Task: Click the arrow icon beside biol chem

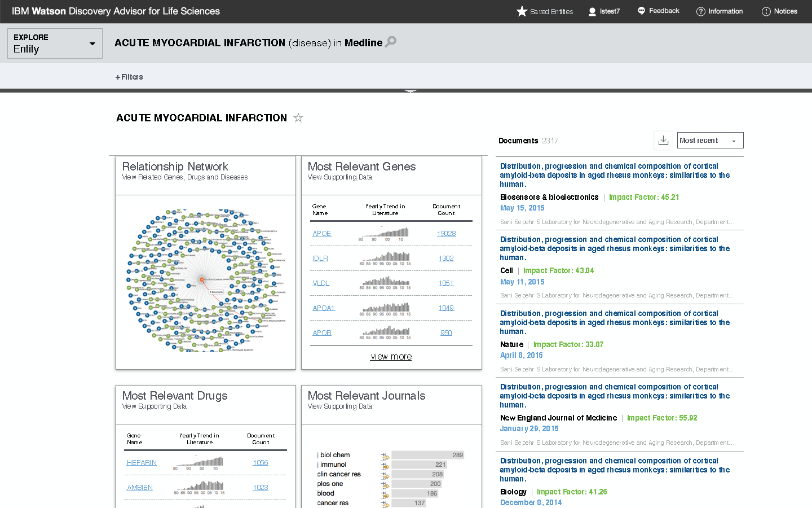Action: [385, 456]
